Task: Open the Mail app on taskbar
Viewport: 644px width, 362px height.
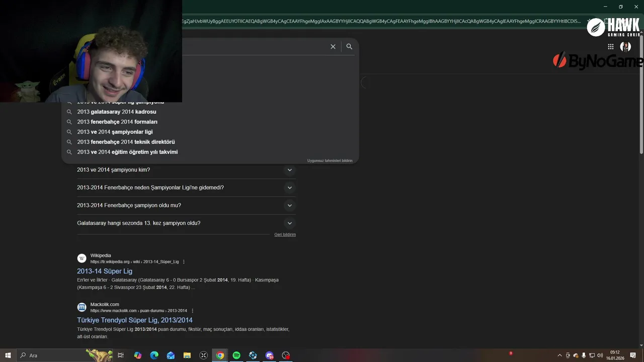Action: pos(171,355)
